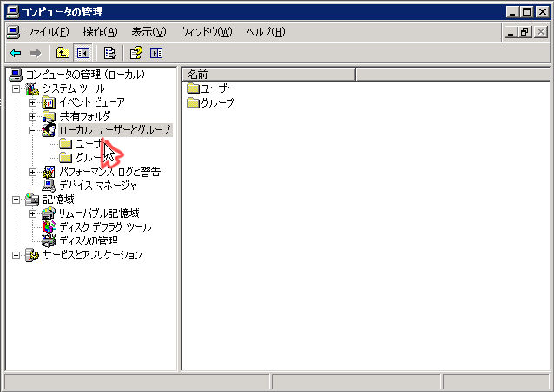Click the Export list toolbar icon
Viewport: 554px width, 392px height.
point(109,53)
